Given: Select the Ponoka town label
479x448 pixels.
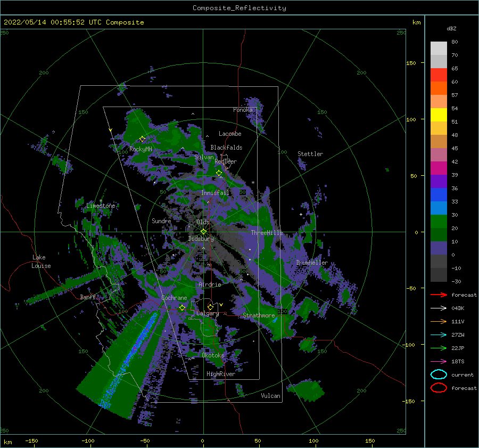Looking at the screenshot, I should click(x=243, y=110).
